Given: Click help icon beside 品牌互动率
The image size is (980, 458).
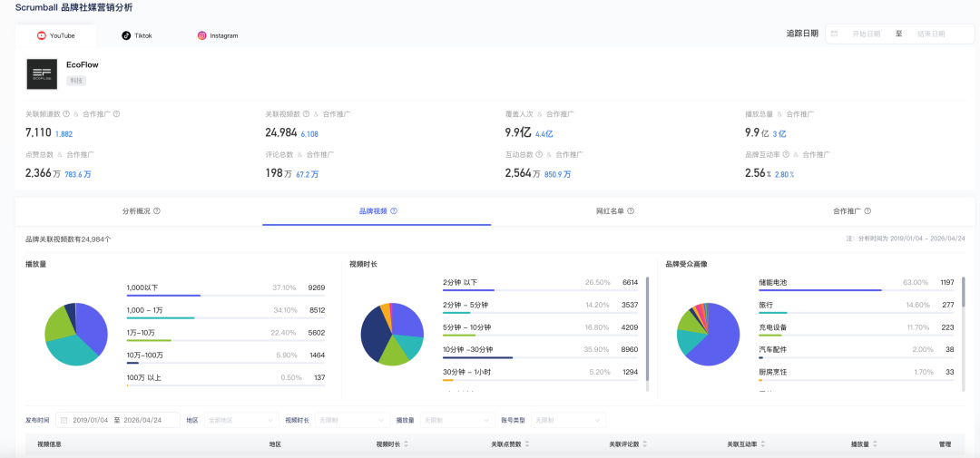Looking at the screenshot, I should (x=786, y=154).
